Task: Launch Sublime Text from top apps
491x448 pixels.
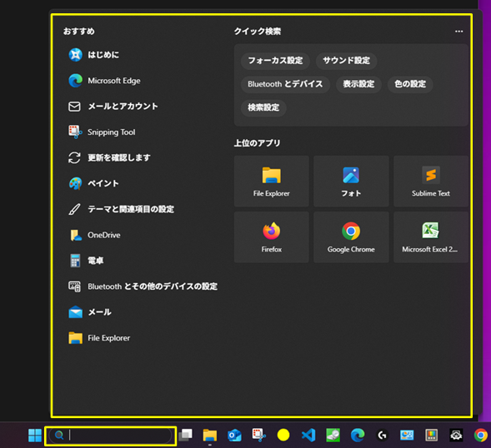Action: [431, 182]
